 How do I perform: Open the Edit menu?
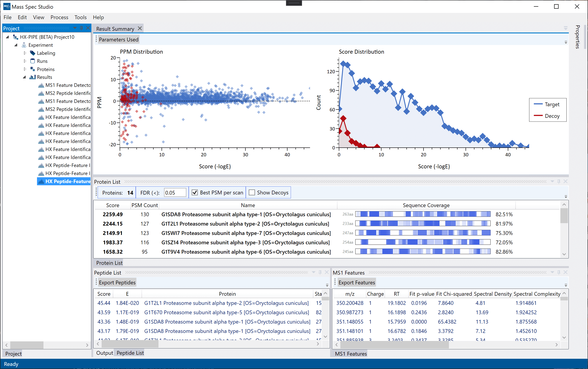point(22,17)
